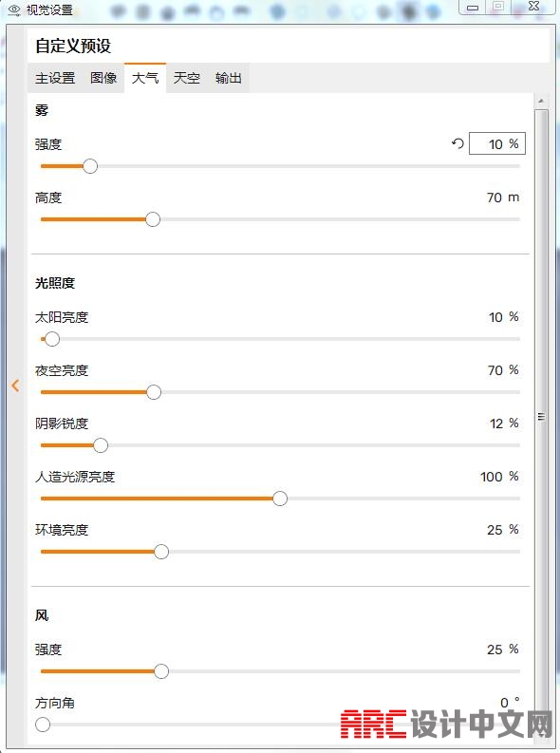Click the 环境亮度 slider handle
The image size is (560, 753).
click(x=161, y=552)
